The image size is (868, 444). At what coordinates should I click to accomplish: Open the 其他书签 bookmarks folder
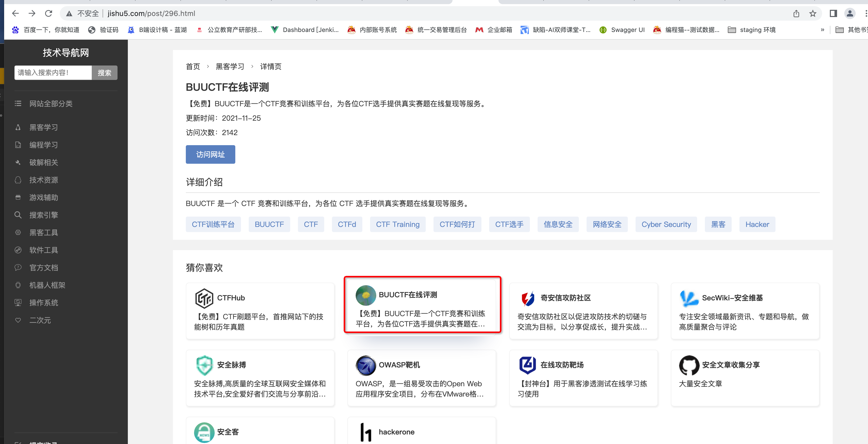click(851, 30)
